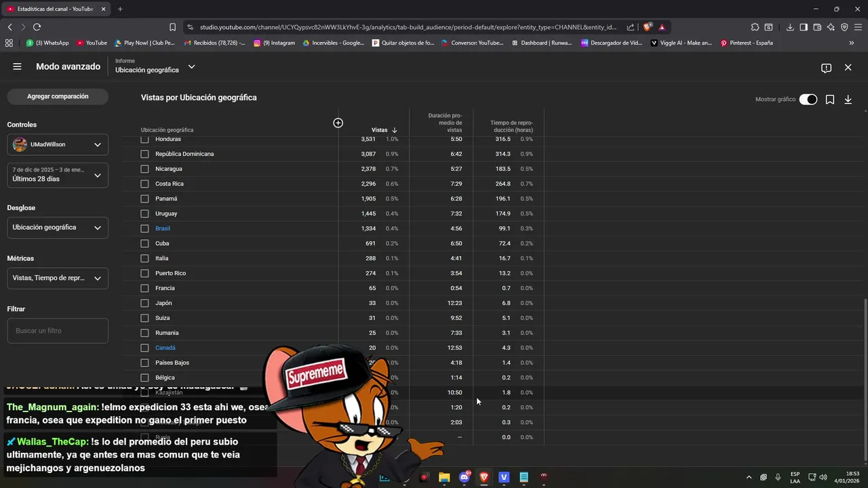868x488 pixels.
Task: Click the Tiempo de reproducción (horas) header
Action: pyautogui.click(x=511, y=127)
